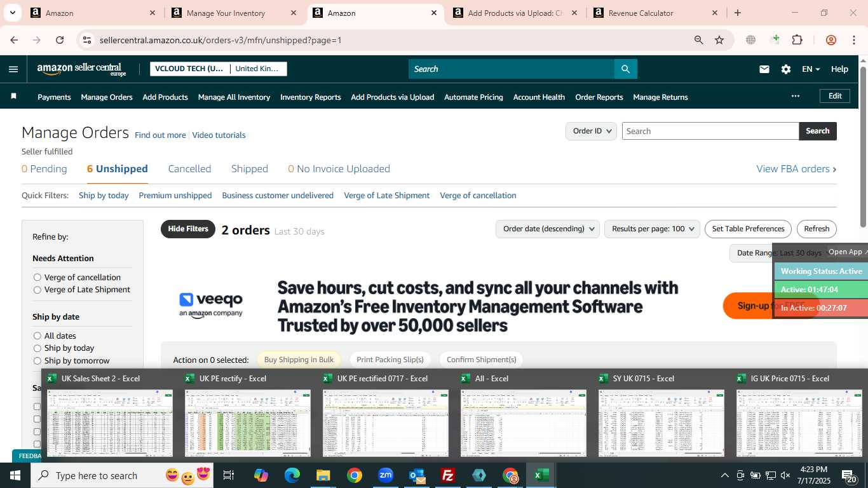
Task: Click the Buy Shipping in Bulk button
Action: (x=299, y=360)
